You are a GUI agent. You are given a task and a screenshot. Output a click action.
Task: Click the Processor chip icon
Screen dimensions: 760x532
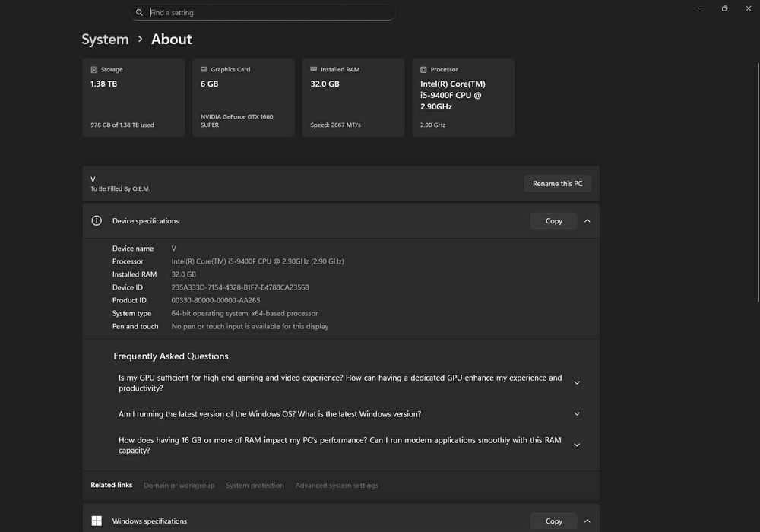pyautogui.click(x=423, y=69)
